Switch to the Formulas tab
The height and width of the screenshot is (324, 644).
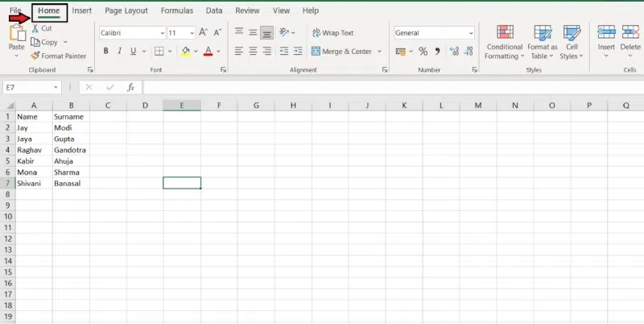[176, 10]
